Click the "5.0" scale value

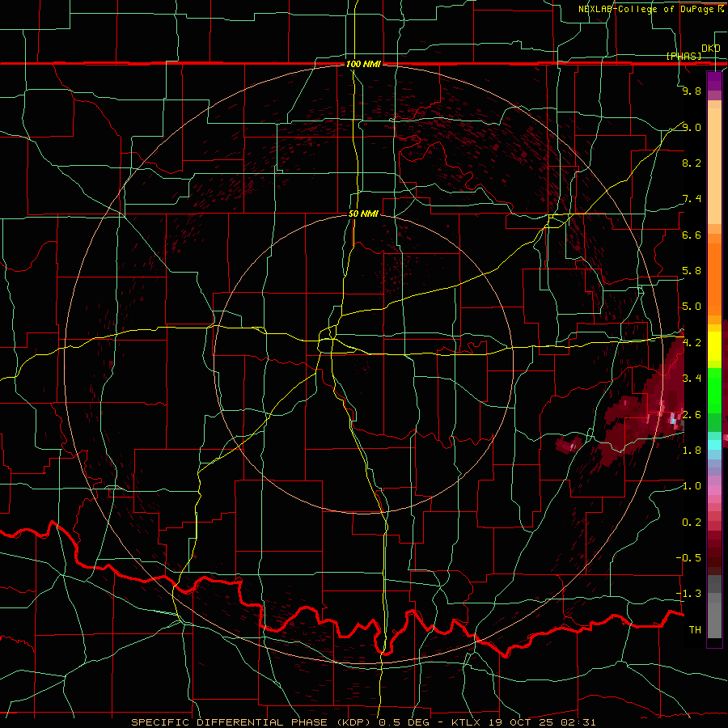692,307
